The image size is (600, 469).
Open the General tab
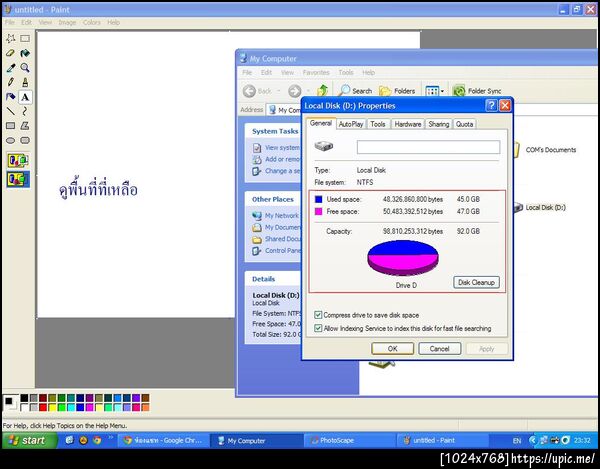(x=321, y=123)
